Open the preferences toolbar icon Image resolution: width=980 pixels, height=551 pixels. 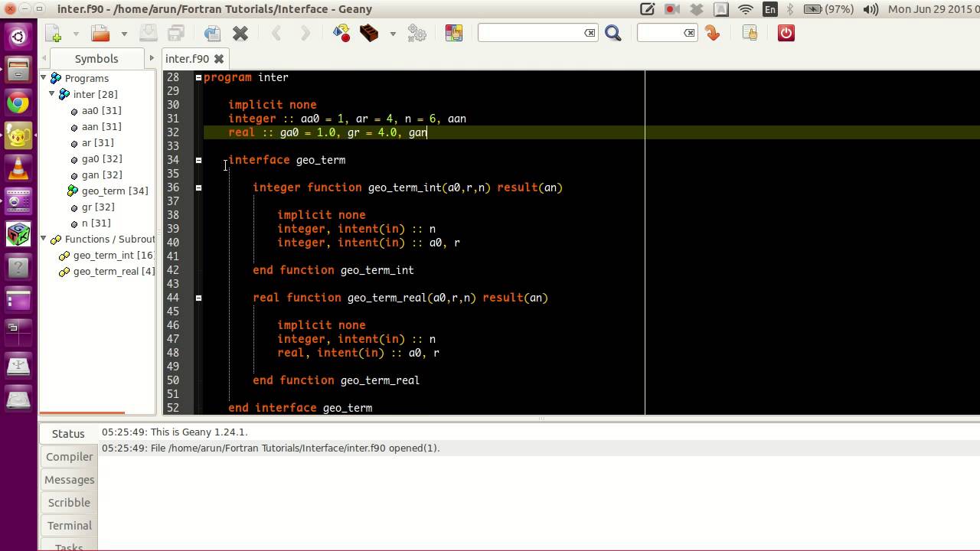click(750, 33)
